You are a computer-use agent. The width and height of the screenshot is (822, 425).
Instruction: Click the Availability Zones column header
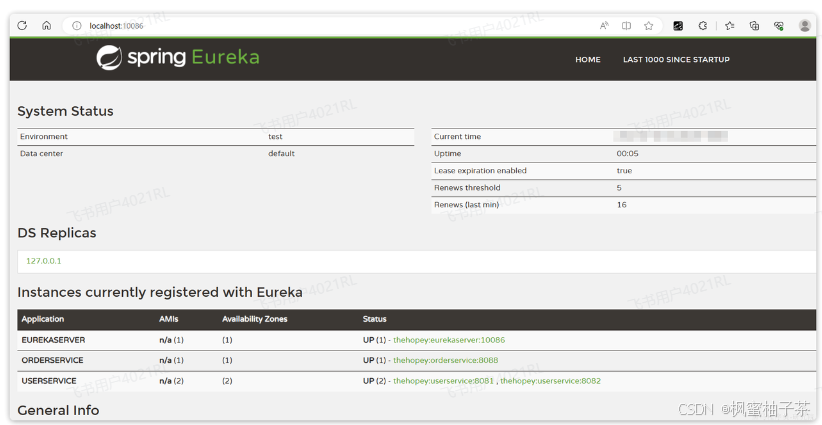255,319
